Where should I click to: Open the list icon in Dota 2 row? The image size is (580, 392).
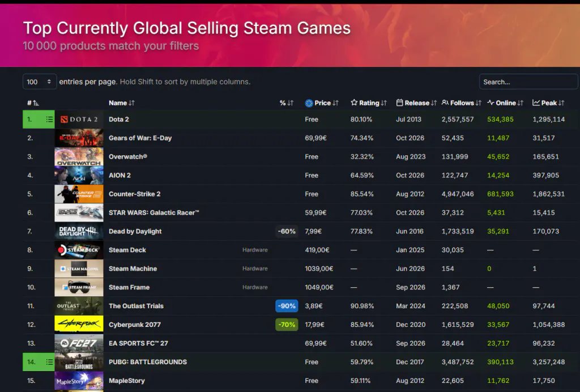click(50, 120)
